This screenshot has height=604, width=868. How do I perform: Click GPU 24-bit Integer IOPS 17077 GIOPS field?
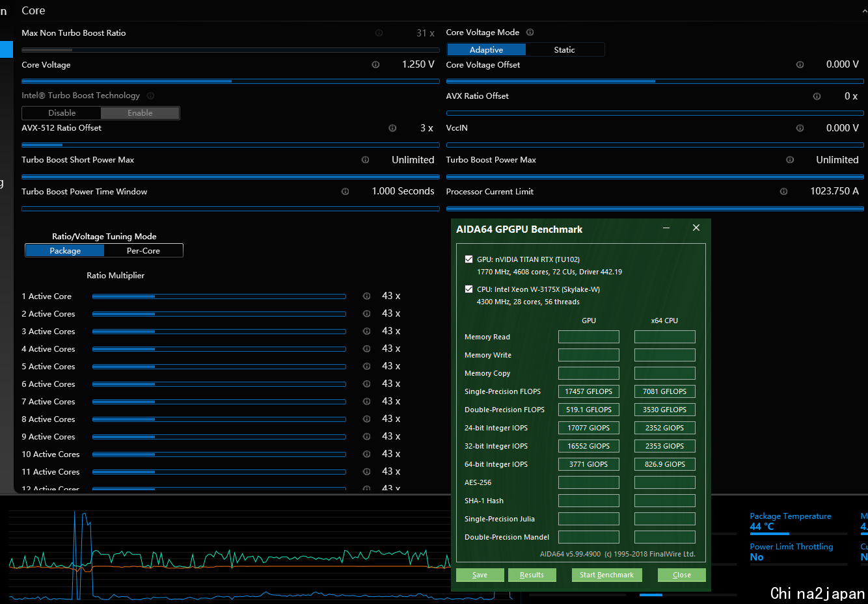589,428
